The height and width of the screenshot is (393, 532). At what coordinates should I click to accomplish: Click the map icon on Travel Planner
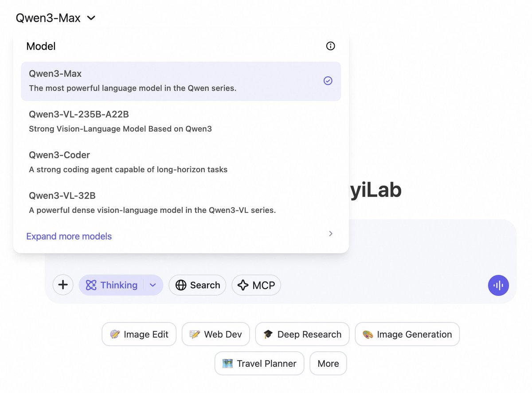pyautogui.click(x=227, y=364)
